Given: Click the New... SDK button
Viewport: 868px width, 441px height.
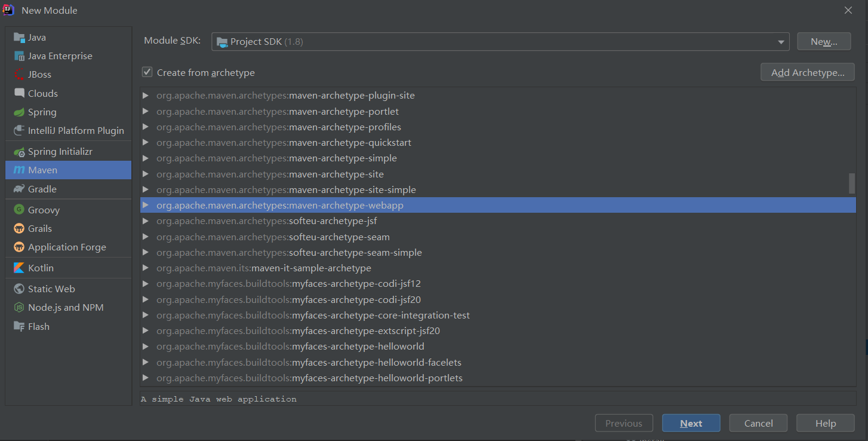Looking at the screenshot, I should [x=824, y=42].
